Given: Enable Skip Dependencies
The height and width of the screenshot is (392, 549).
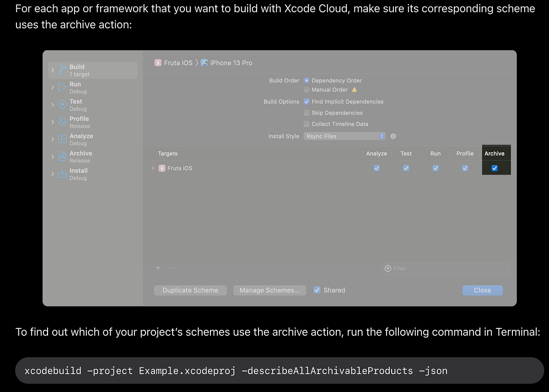Looking at the screenshot, I should coord(307,113).
